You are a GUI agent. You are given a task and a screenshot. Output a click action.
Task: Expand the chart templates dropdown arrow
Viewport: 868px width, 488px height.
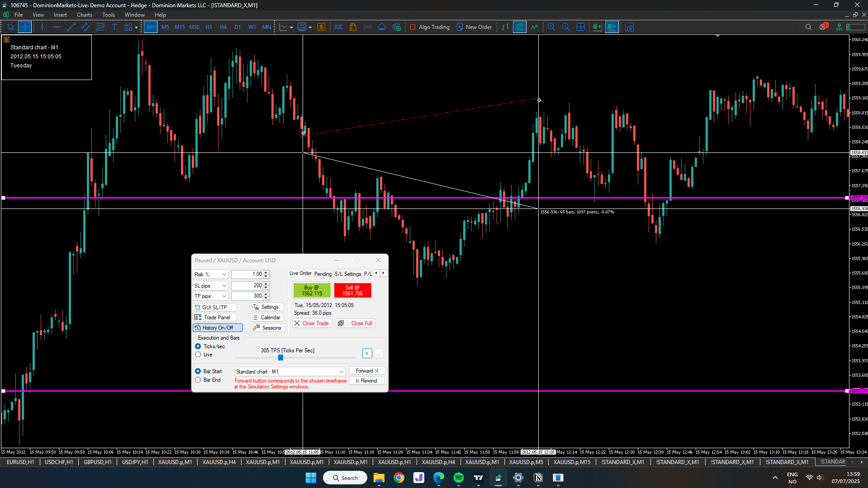click(x=310, y=28)
